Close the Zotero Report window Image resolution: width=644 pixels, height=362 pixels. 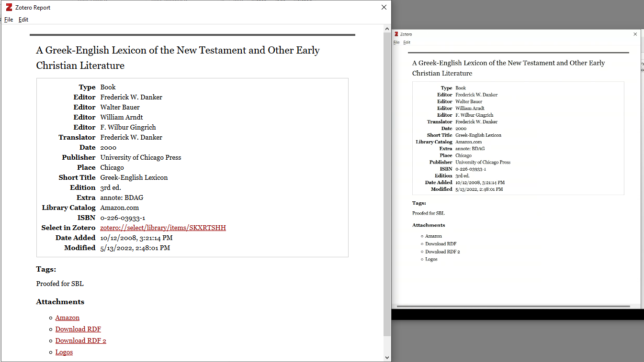384,7
